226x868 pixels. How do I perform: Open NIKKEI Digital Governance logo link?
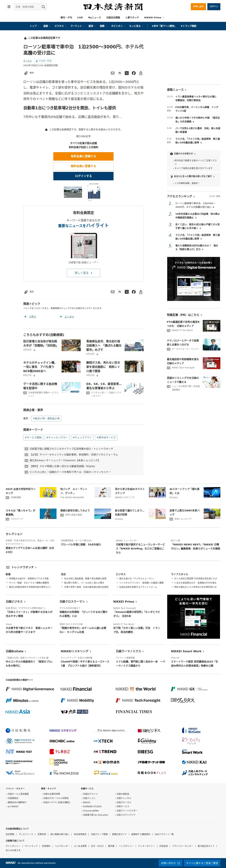(30, 689)
